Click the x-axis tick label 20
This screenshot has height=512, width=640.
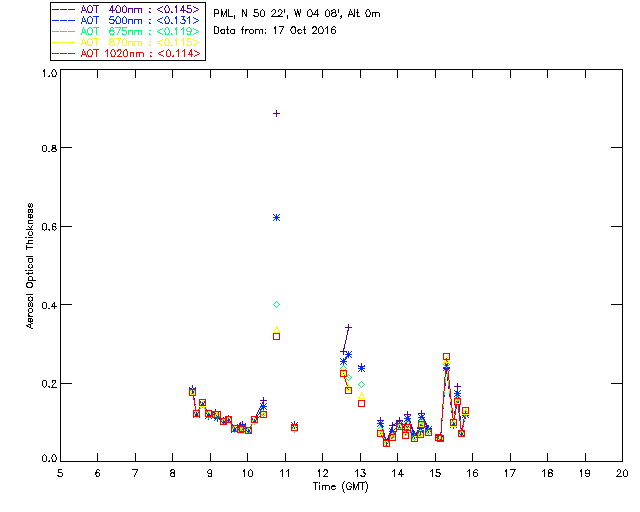(622, 473)
